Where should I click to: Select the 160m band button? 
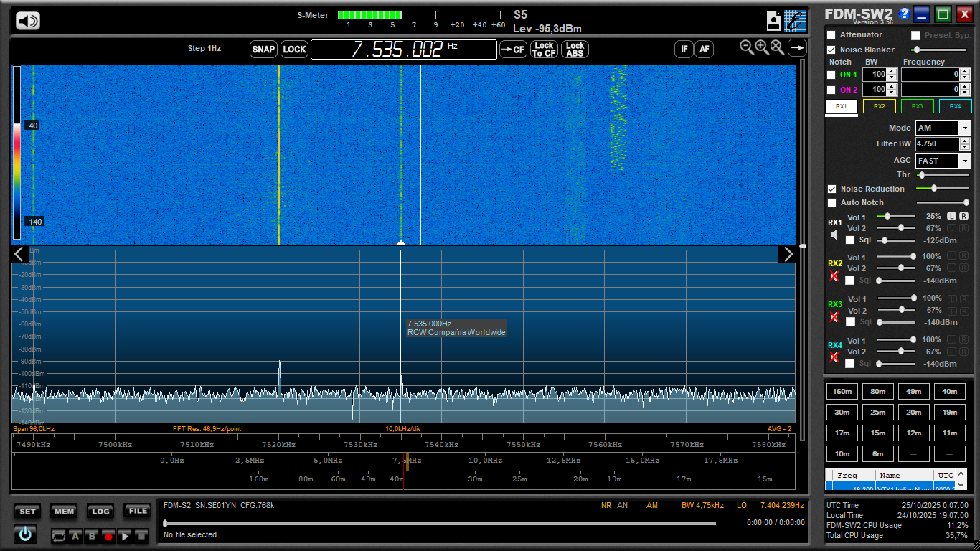[842, 391]
